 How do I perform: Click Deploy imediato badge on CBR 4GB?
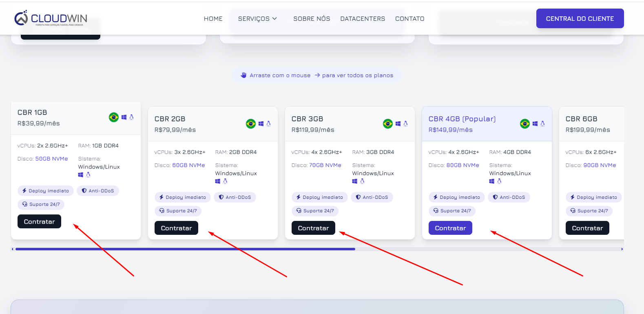(x=457, y=197)
